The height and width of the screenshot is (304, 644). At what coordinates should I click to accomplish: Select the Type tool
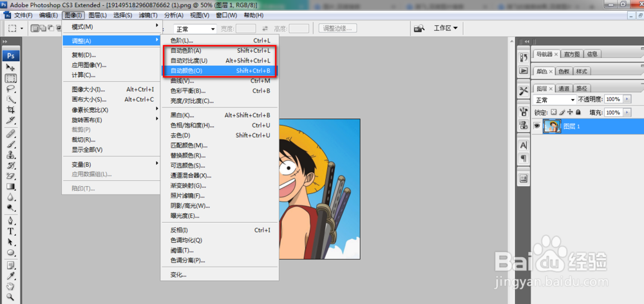(x=11, y=232)
